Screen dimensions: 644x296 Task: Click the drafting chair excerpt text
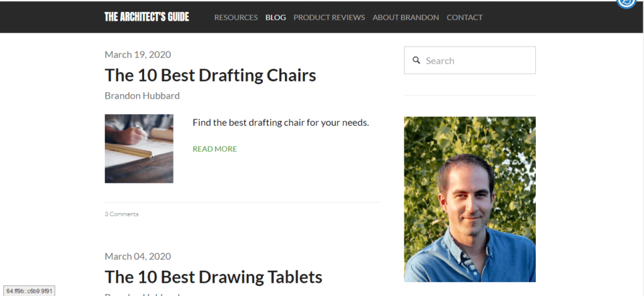(280, 122)
